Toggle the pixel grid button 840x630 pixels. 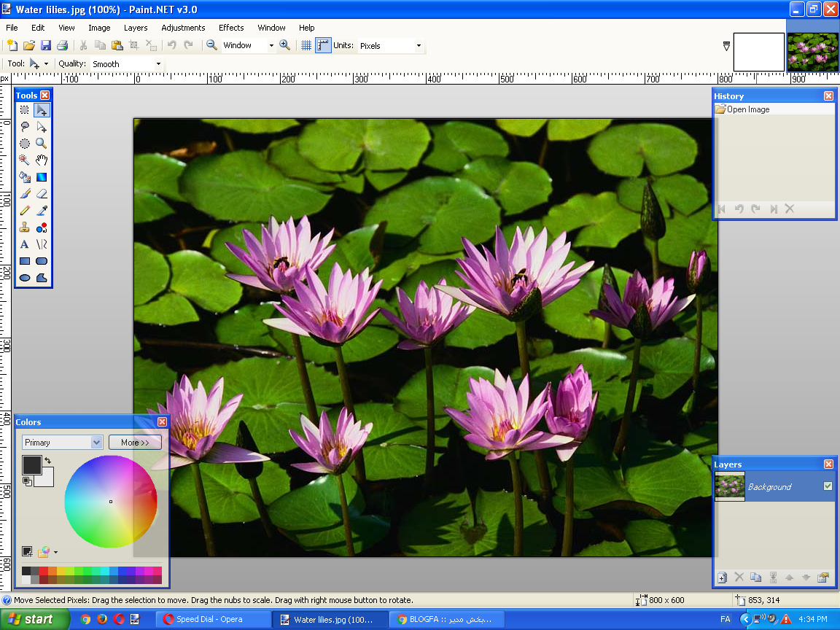coord(306,45)
